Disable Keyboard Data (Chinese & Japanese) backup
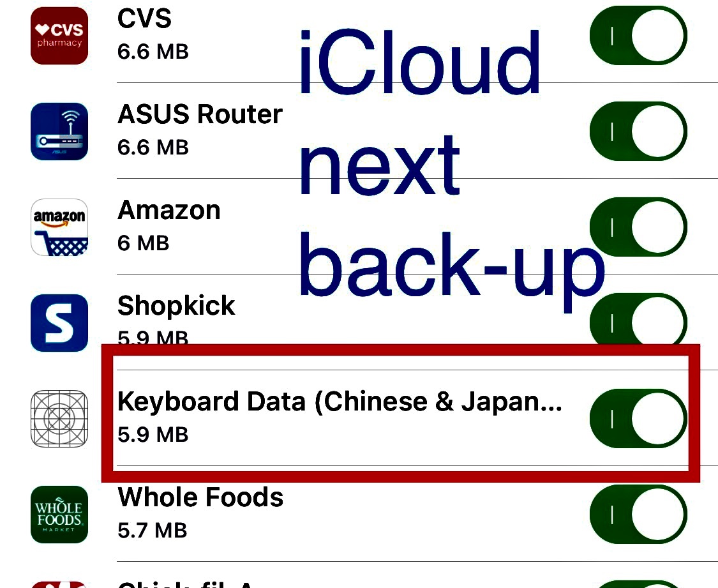The height and width of the screenshot is (588, 718). (638, 418)
